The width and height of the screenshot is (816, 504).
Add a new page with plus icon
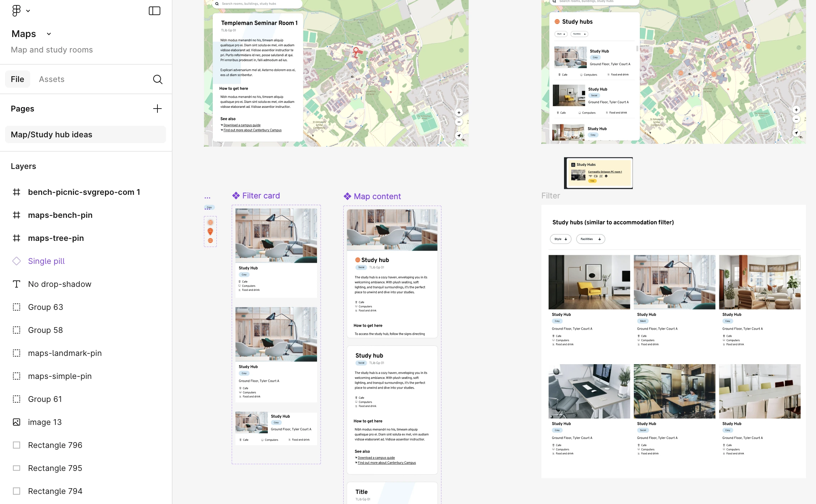tap(157, 109)
